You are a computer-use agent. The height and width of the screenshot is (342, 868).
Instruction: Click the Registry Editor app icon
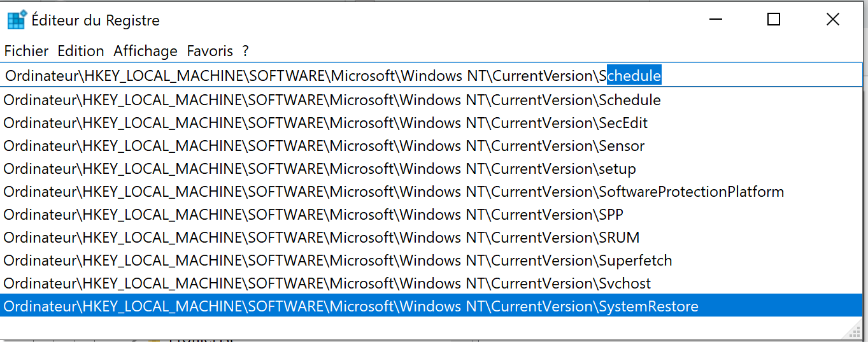click(17, 20)
